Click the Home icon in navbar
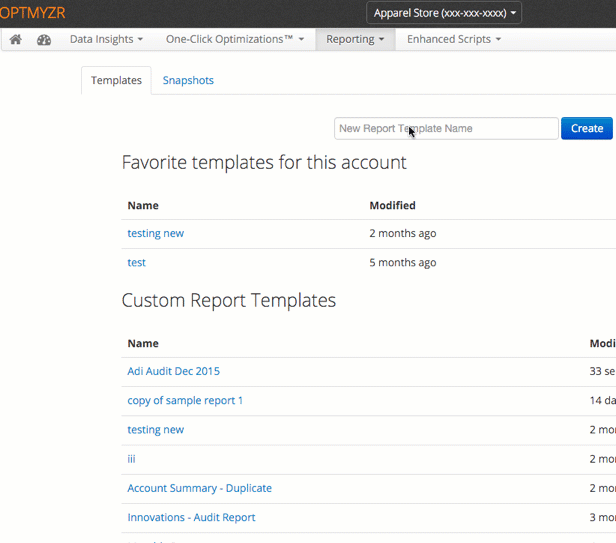Image resolution: width=616 pixels, height=543 pixels. [15, 40]
